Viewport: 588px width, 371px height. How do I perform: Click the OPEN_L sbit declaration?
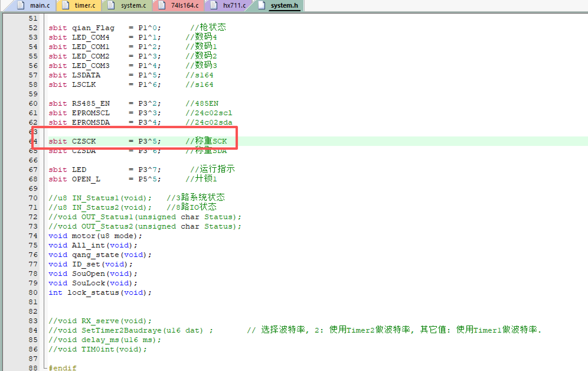tap(86, 179)
